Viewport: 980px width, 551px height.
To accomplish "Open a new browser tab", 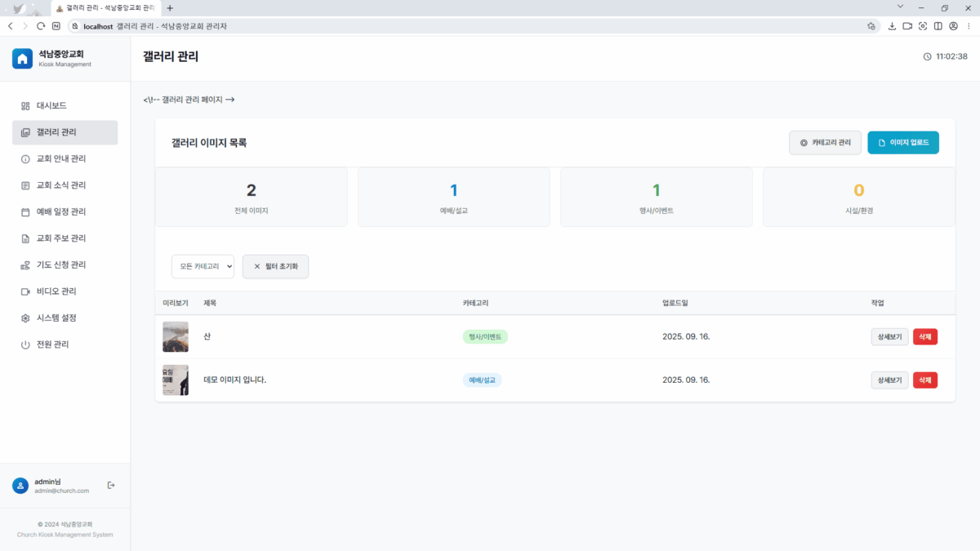I will tap(170, 8).
